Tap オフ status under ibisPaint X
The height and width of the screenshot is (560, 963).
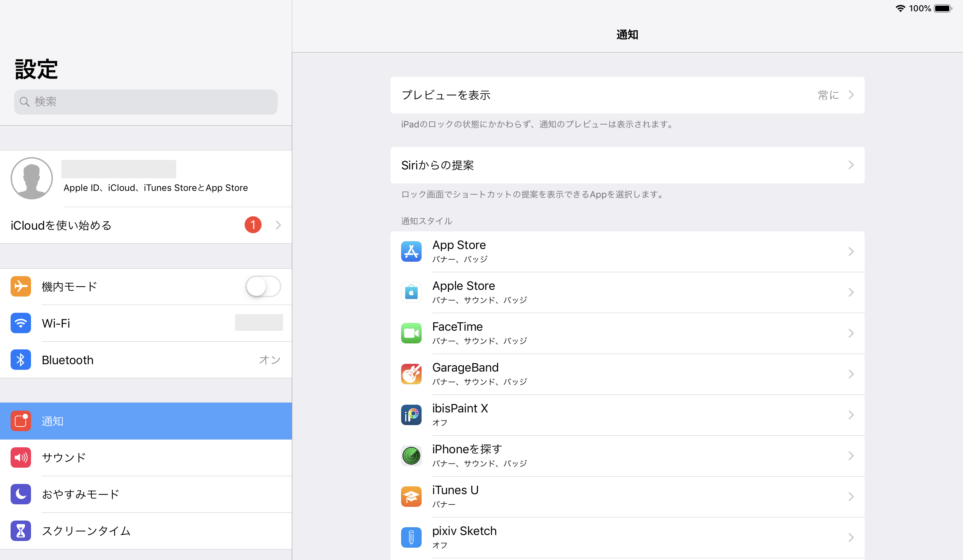coord(440,423)
